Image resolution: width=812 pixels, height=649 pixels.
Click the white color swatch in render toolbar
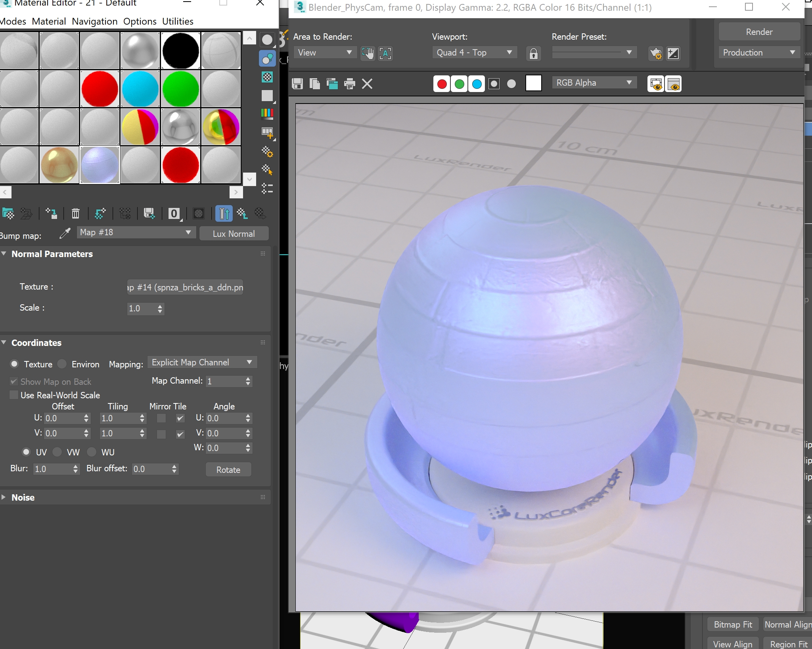pos(533,83)
